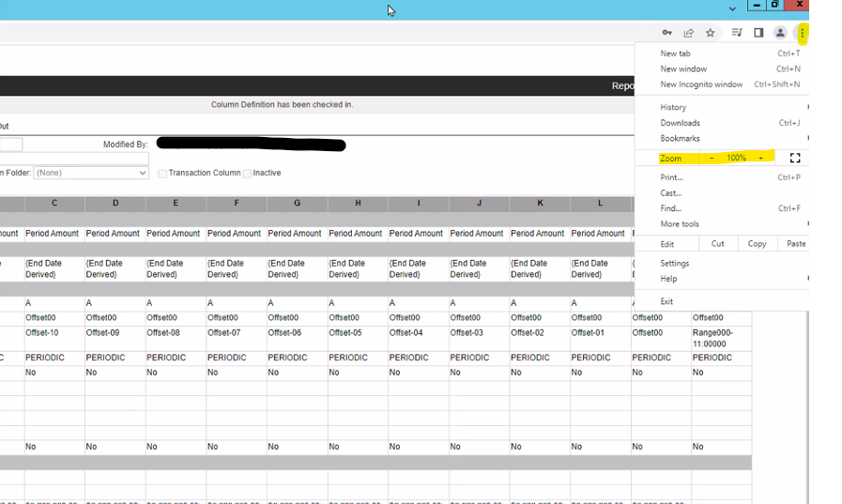Click the Offset-05 cell
Screen dimensions: 842x504
pyautogui.click(x=358, y=338)
